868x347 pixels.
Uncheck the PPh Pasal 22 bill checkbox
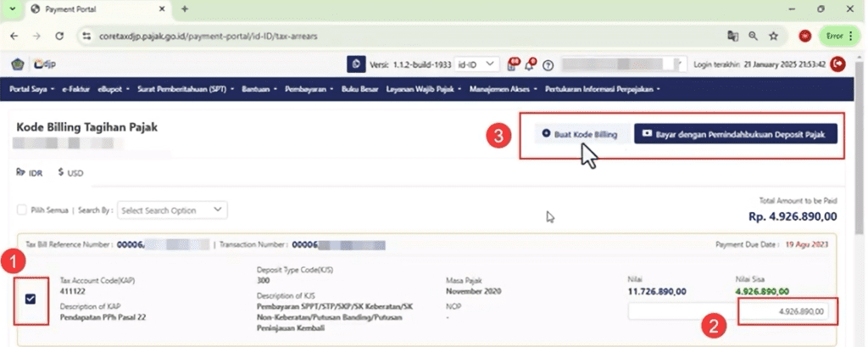point(31,298)
